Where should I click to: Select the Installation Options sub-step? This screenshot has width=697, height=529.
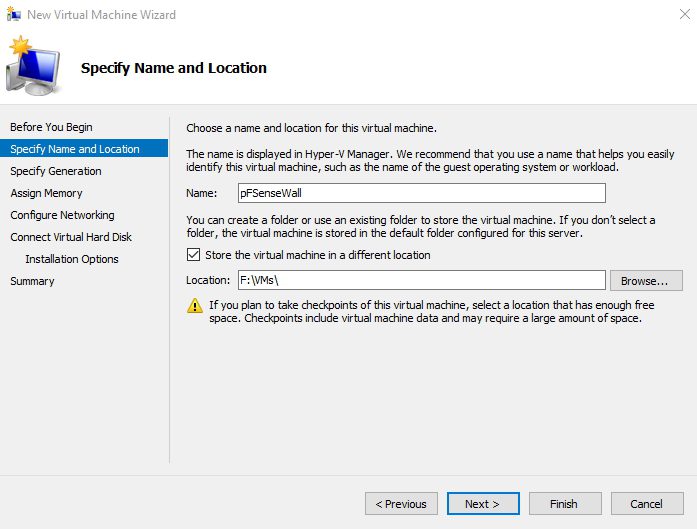(72, 259)
